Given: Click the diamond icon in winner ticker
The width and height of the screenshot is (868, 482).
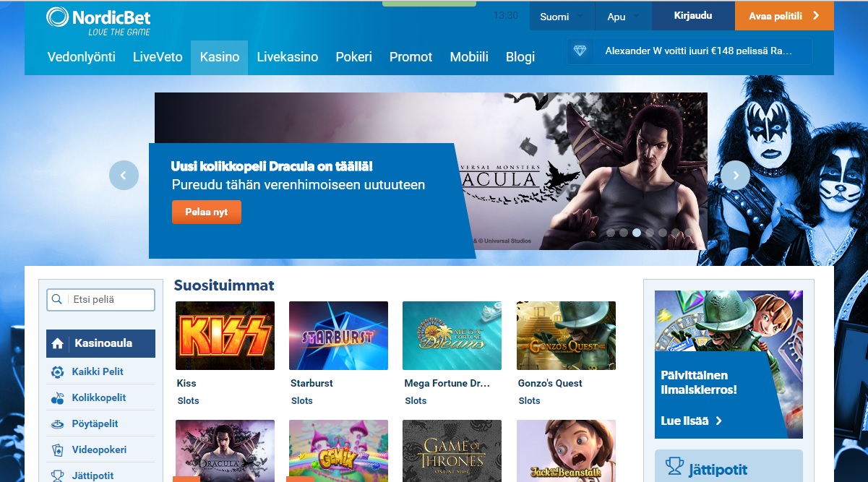Looking at the screenshot, I should [580, 51].
